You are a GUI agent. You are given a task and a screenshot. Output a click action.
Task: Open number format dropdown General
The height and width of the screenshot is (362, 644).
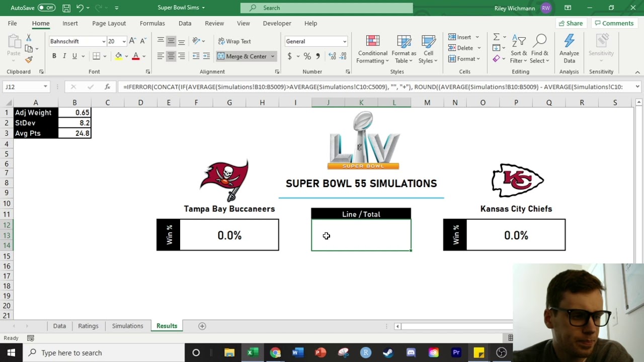tap(345, 41)
